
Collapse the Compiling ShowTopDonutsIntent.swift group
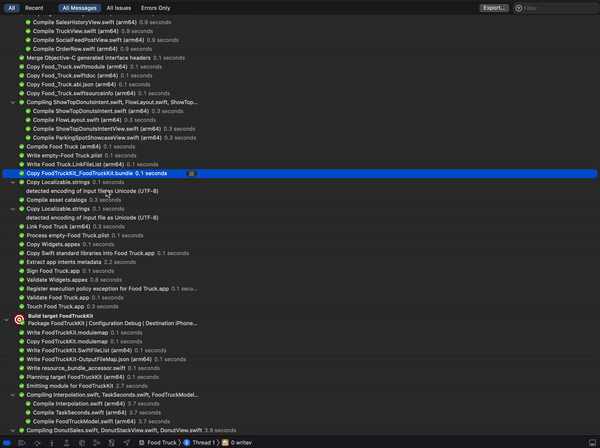13,103
